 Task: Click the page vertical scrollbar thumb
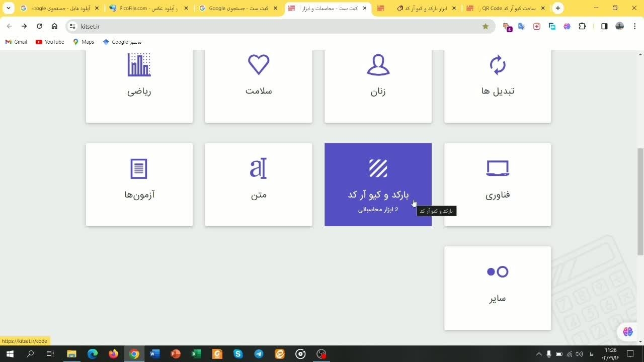click(640, 201)
